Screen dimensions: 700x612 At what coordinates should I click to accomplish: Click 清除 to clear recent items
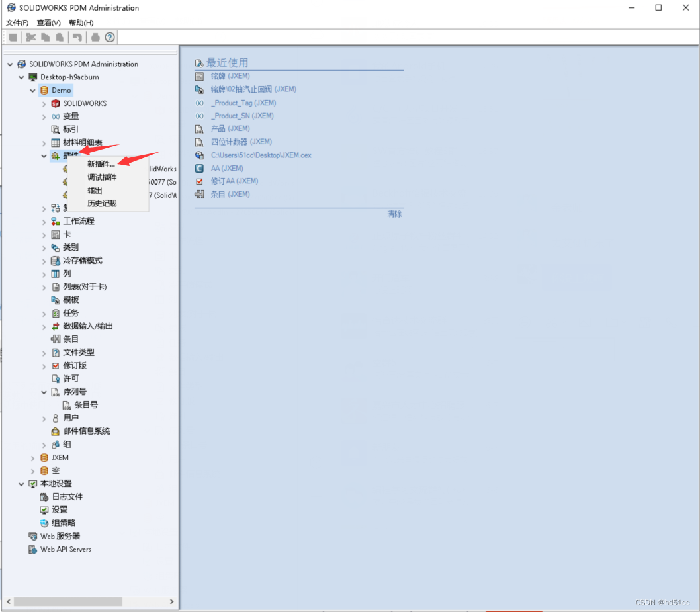(x=394, y=214)
